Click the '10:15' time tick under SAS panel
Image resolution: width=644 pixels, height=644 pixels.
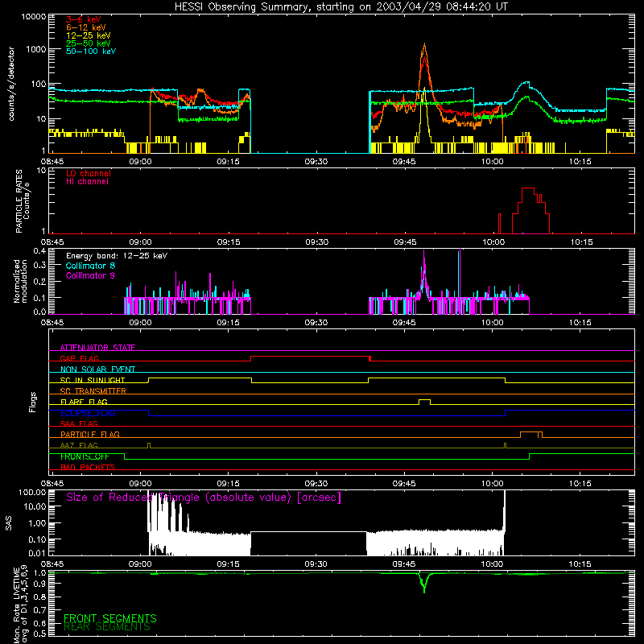[580, 564]
